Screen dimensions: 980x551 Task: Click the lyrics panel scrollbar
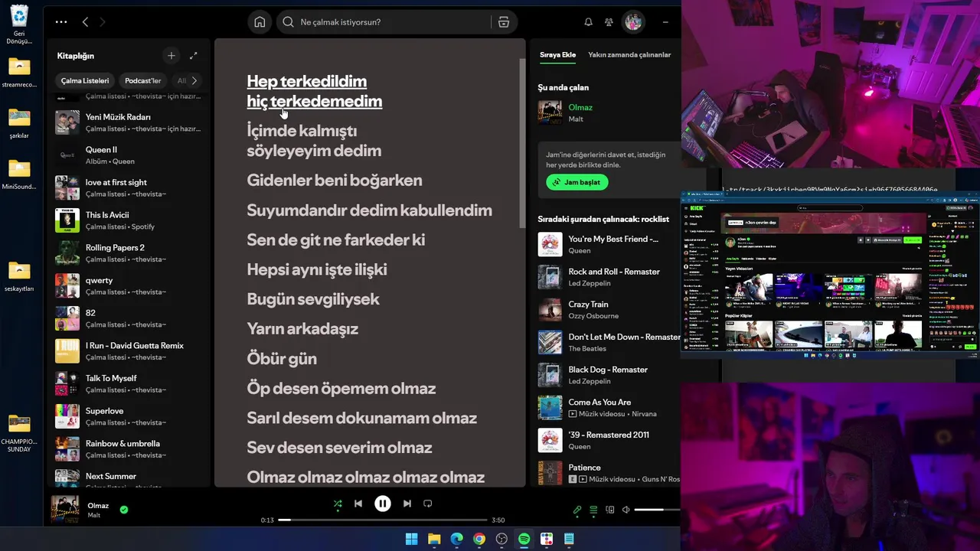tap(523, 142)
